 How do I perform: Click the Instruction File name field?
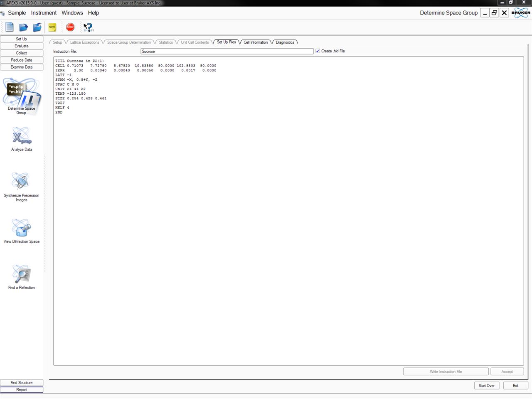point(227,51)
